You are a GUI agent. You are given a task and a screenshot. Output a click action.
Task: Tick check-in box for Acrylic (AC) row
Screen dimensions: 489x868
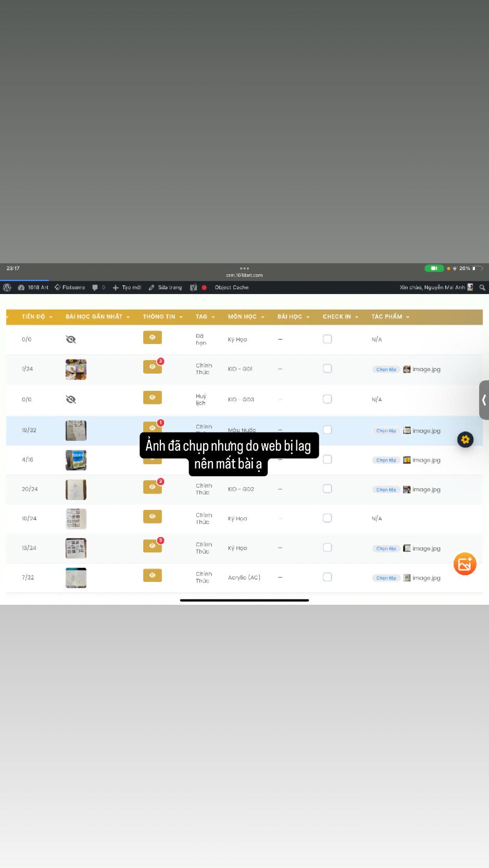(x=327, y=577)
